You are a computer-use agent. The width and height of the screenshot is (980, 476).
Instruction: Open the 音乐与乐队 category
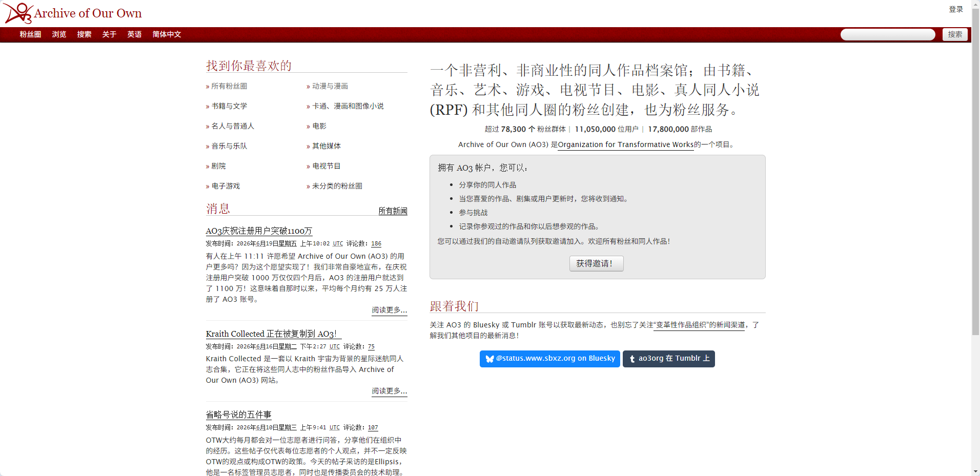[229, 146]
